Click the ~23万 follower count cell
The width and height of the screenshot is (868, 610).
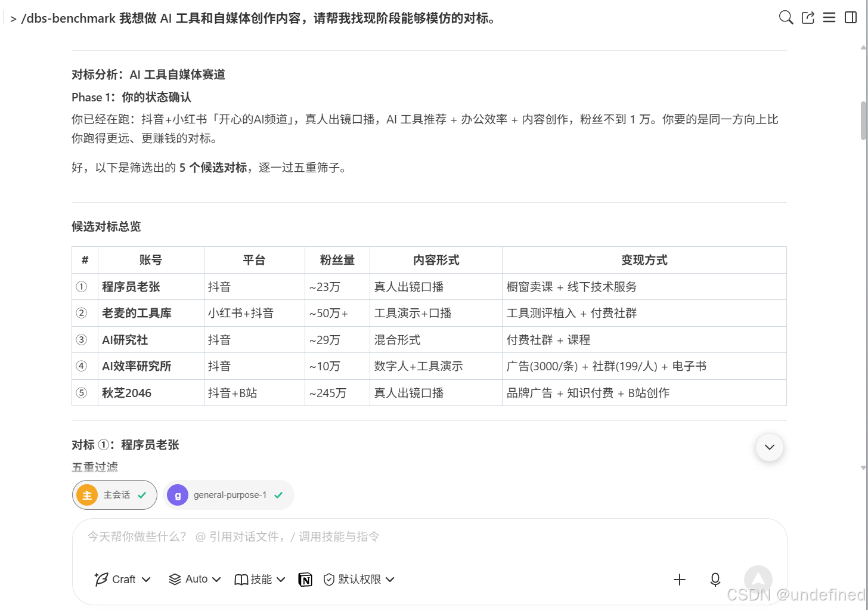coord(337,287)
